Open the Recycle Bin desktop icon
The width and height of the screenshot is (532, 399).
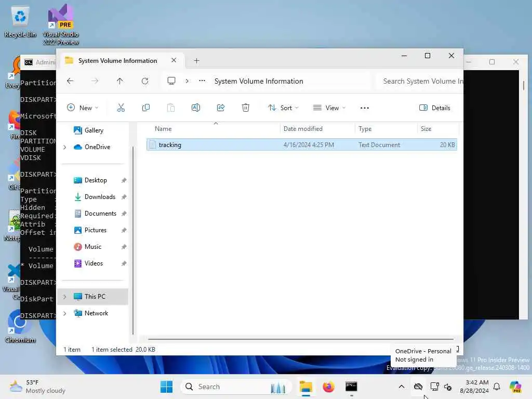coord(20,21)
